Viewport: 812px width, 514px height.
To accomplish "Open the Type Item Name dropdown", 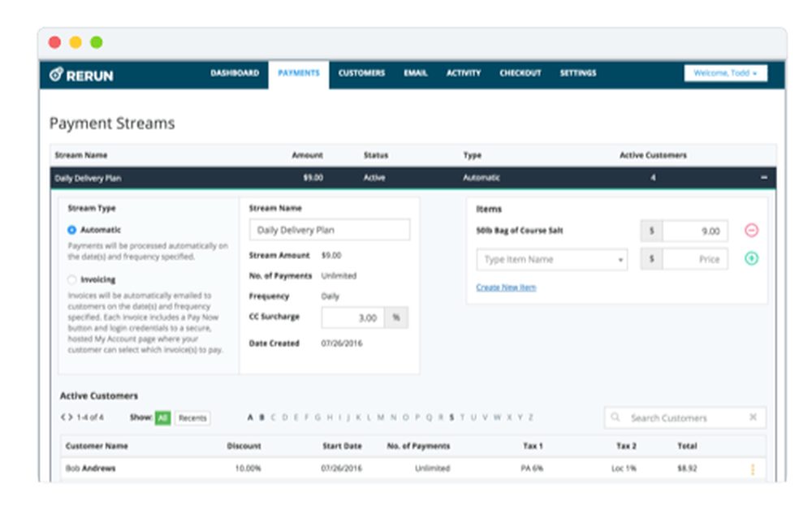I will (x=552, y=259).
